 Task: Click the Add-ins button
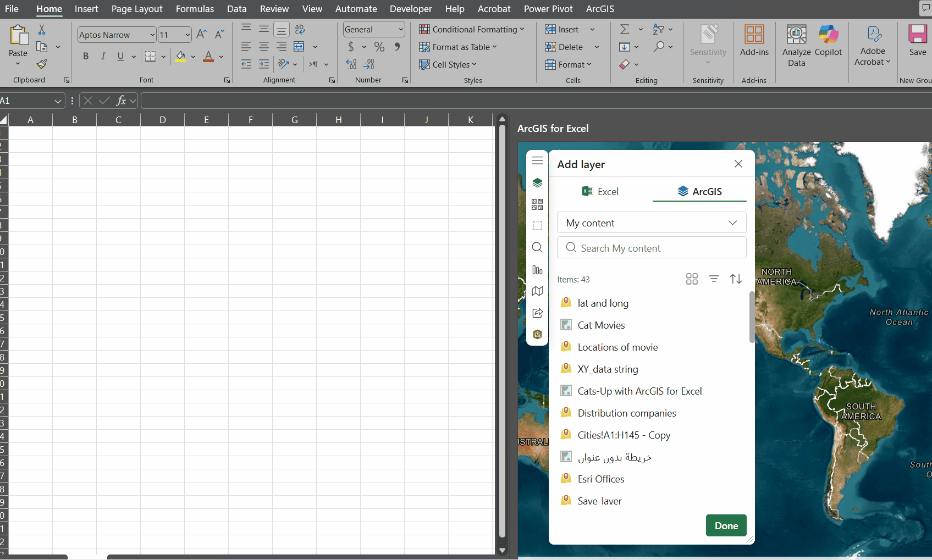[754, 41]
